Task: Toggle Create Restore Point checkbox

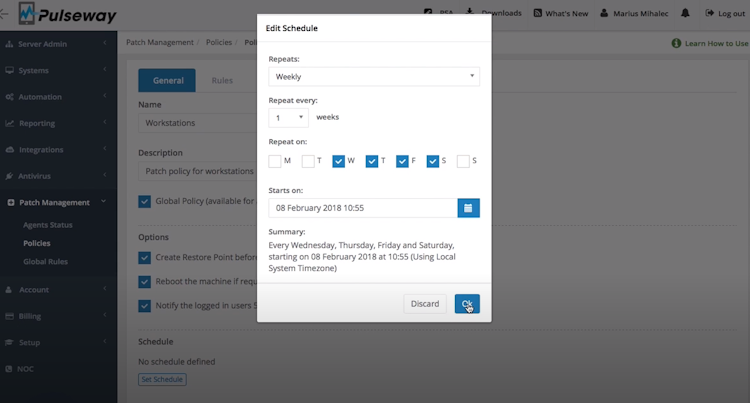Action: 144,258
